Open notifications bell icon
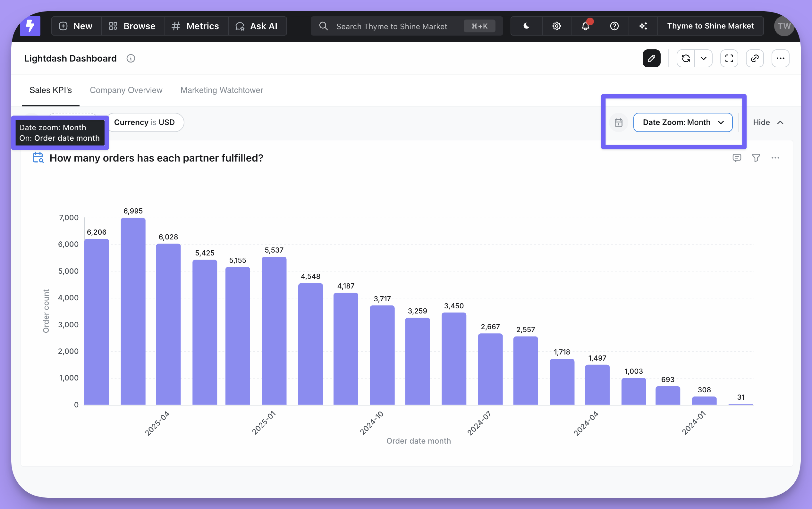 point(585,26)
